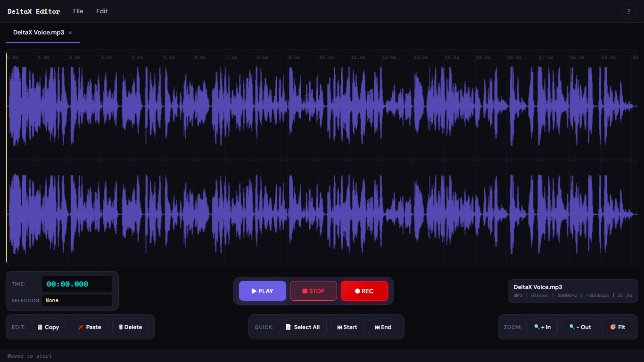Jump to End using the skip-forward icon
Image resolution: width=644 pixels, height=362 pixels.
[377, 327]
